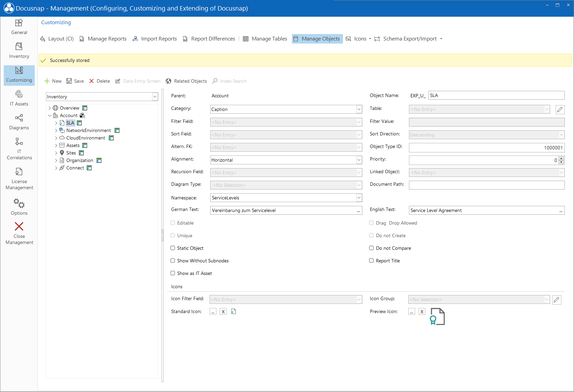Viewport: 574px width, 392px height.
Task: Save the current object
Action: coord(75,81)
